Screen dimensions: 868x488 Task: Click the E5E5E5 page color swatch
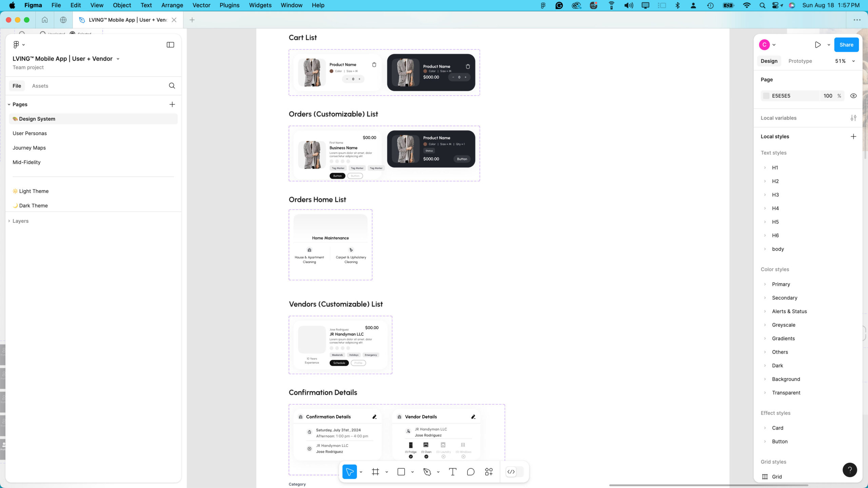(766, 96)
